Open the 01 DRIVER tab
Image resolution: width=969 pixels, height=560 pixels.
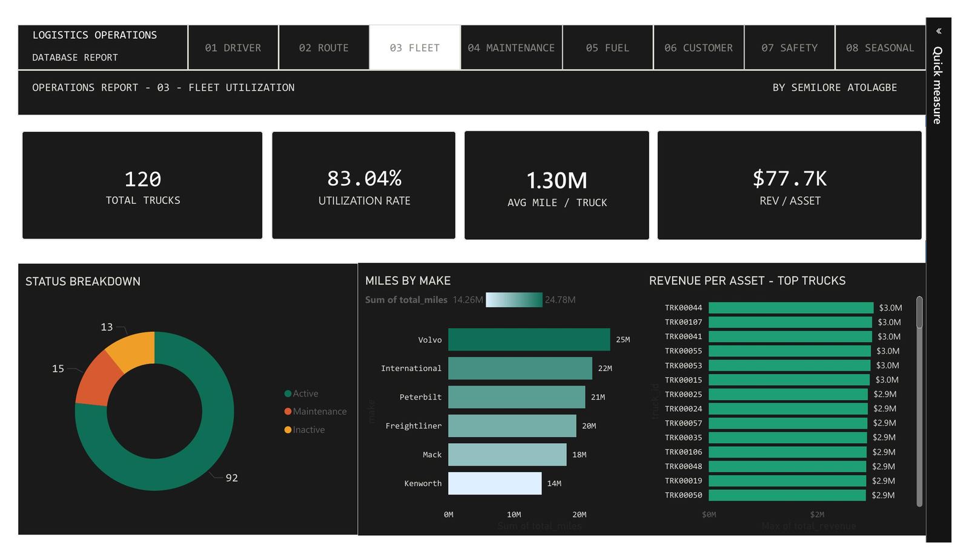click(x=233, y=48)
